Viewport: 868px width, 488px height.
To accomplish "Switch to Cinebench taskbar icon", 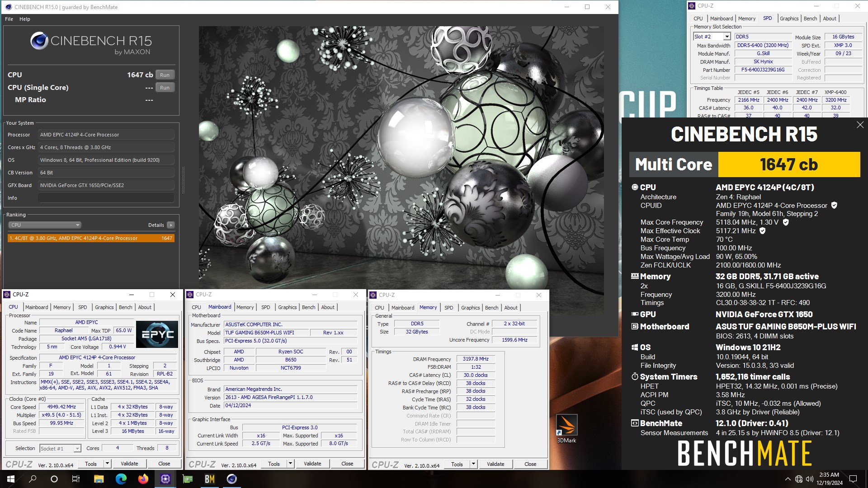I will pyautogui.click(x=231, y=479).
